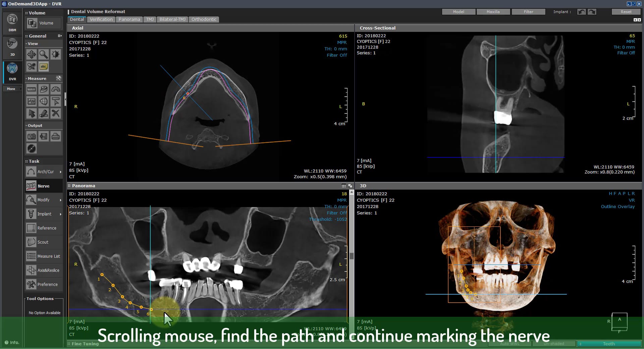Screen dimensions: 644x349
Task: Open the Info panel
Action: pyautogui.click(x=12, y=343)
